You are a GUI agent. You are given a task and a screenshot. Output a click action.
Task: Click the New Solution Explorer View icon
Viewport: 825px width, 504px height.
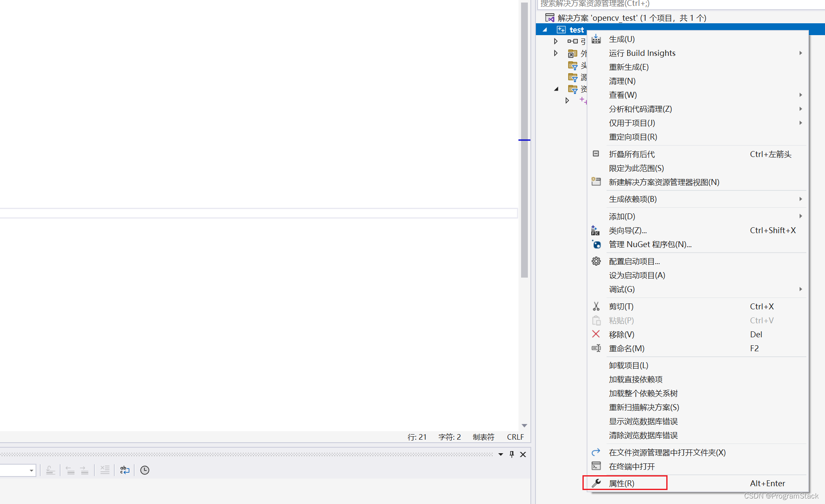596,181
